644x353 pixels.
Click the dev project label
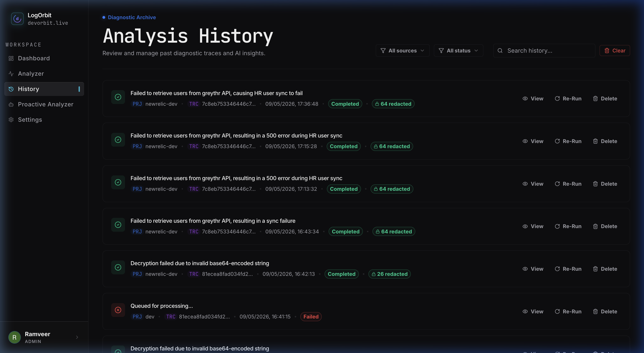[150, 317]
